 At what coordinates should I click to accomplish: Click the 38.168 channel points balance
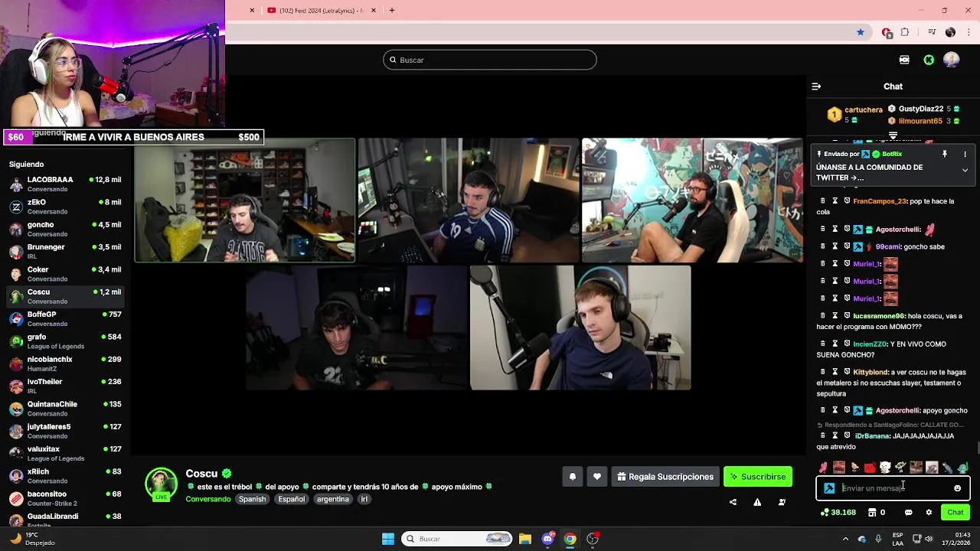point(838,513)
